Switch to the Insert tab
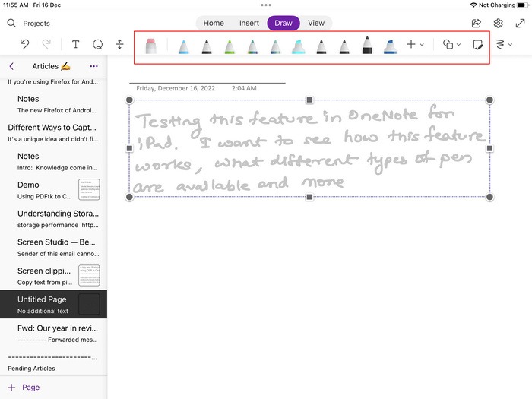This screenshot has width=532, height=399. [x=249, y=23]
